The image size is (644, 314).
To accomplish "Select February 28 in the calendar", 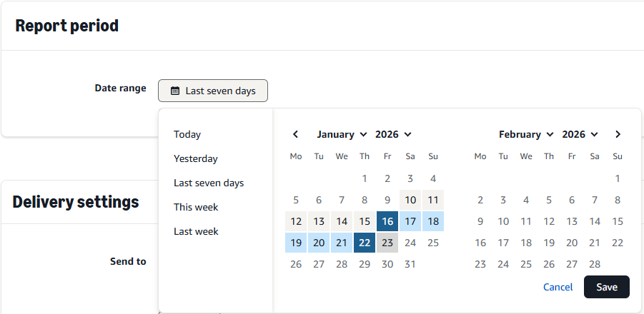I will (595, 264).
